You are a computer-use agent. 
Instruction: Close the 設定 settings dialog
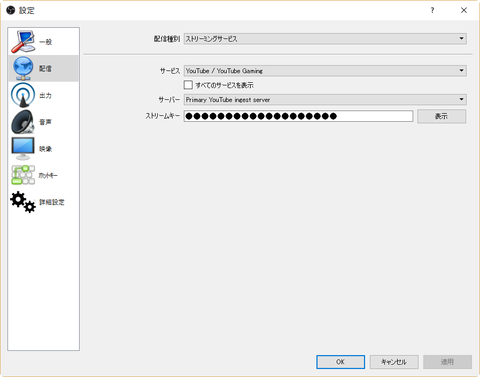point(464,10)
